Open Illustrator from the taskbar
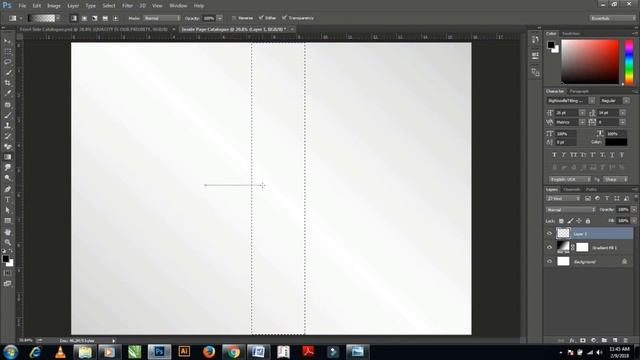This screenshot has width=640, height=360. tap(184, 351)
